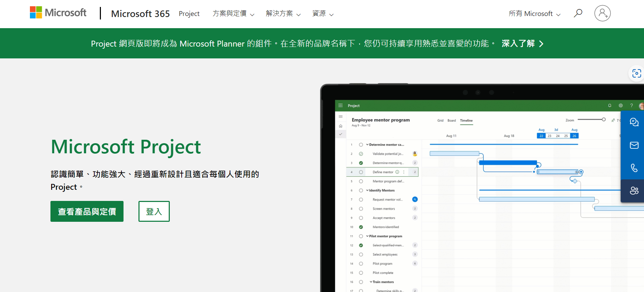The image size is (644, 292).
Task: Click the hamburger menu icon in Project sidebar
Action: coord(341,116)
